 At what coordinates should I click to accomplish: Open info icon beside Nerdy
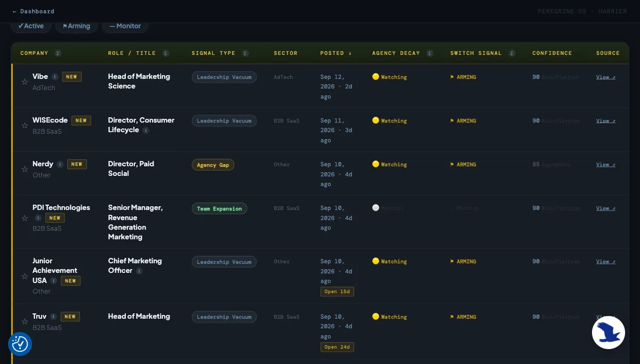(60, 164)
